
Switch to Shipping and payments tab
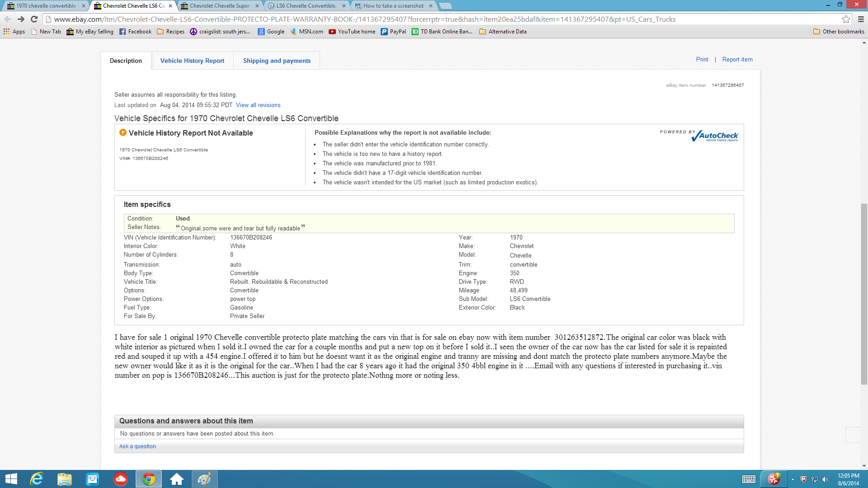point(277,61)
